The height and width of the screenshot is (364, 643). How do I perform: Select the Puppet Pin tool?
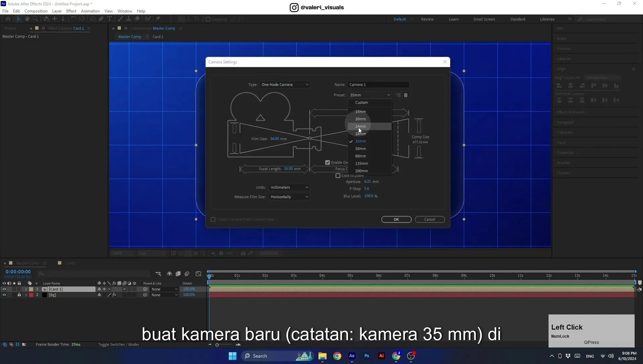click(158, 19)
